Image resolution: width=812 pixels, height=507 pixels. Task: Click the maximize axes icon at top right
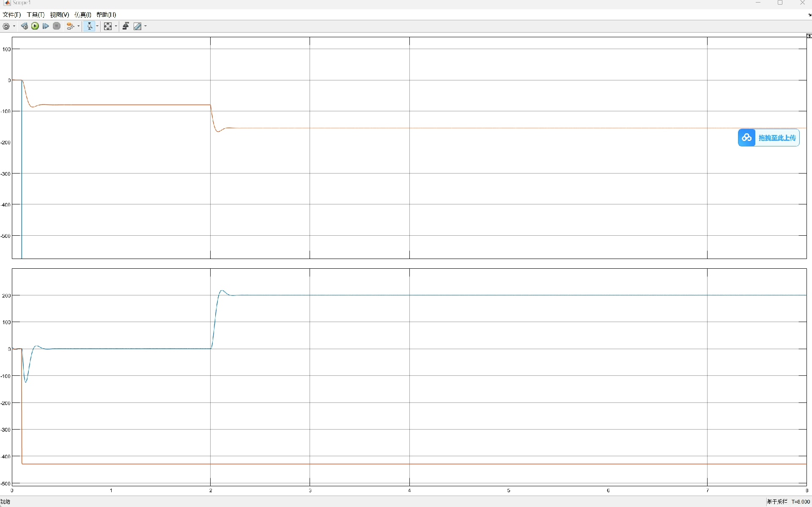809,36
